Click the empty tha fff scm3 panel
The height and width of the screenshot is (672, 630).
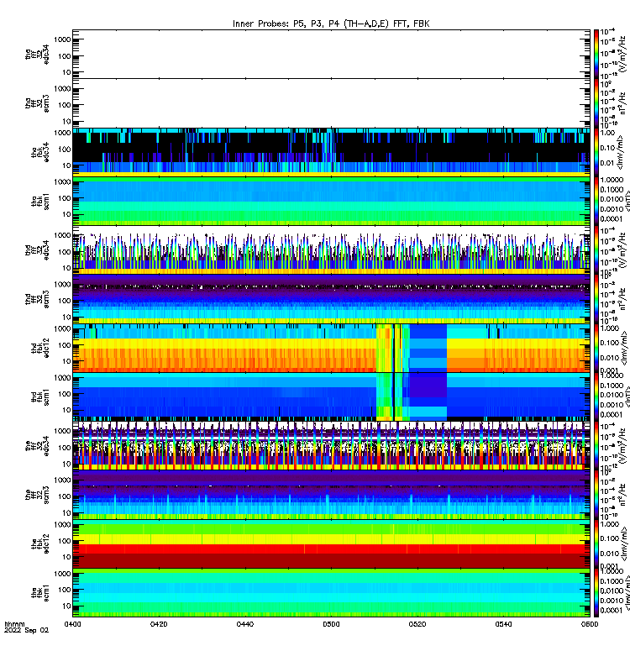coord(331,102)
